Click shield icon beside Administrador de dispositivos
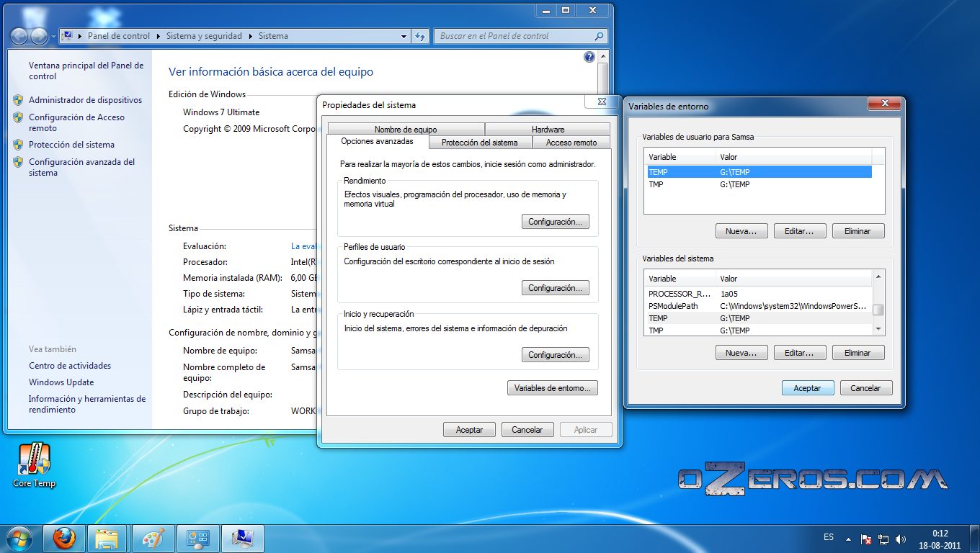 tap(18, 100)
